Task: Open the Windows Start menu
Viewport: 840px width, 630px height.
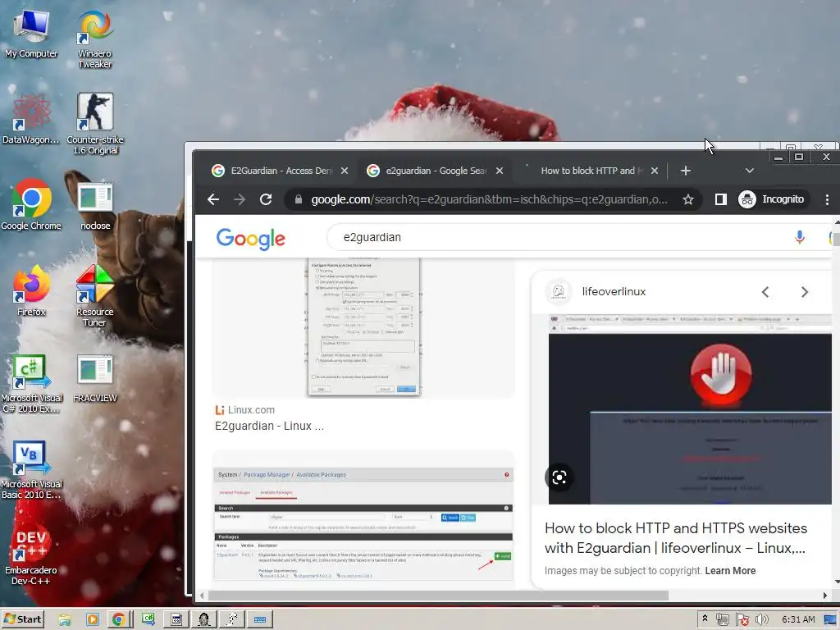Action: tap(22, 619)
